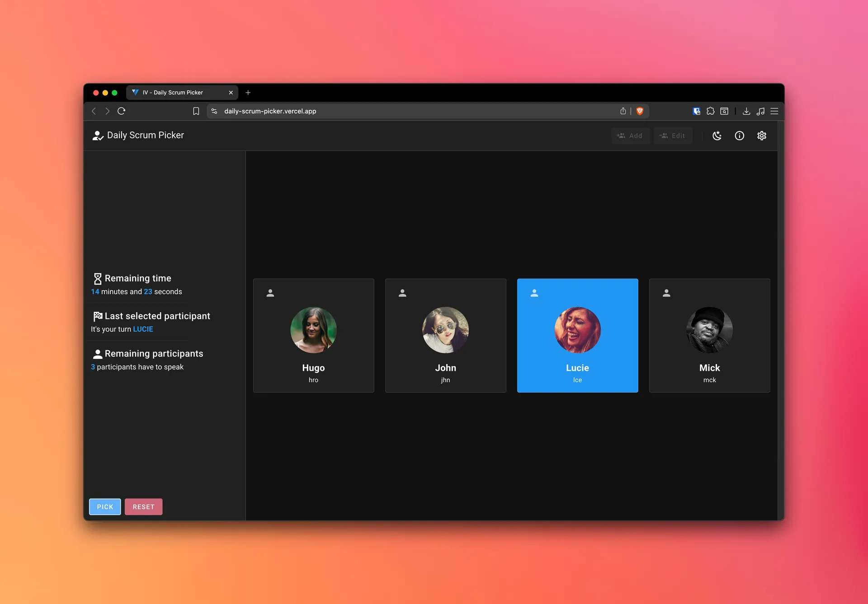Click the Daily Scrum Picker logo icon
The height and width of the screenshot is (604, 868).
coord(98,136)
